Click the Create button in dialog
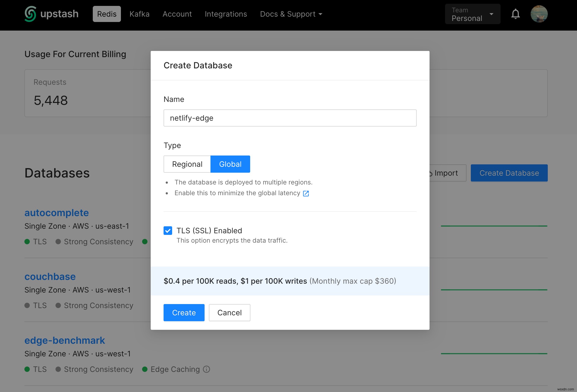The width and height of the screenshot is (577, 392). (x=184, y=312)
